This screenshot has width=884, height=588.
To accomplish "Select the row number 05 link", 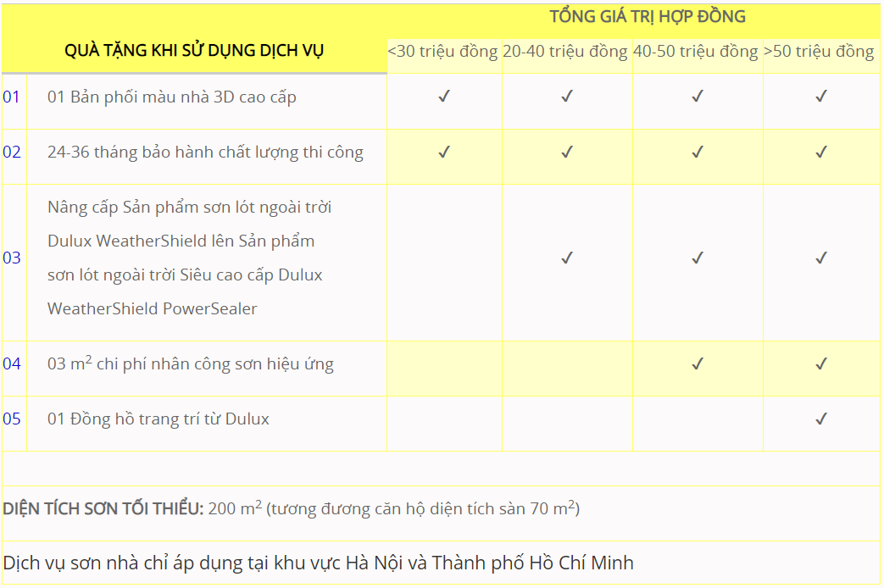I will 12,419.
